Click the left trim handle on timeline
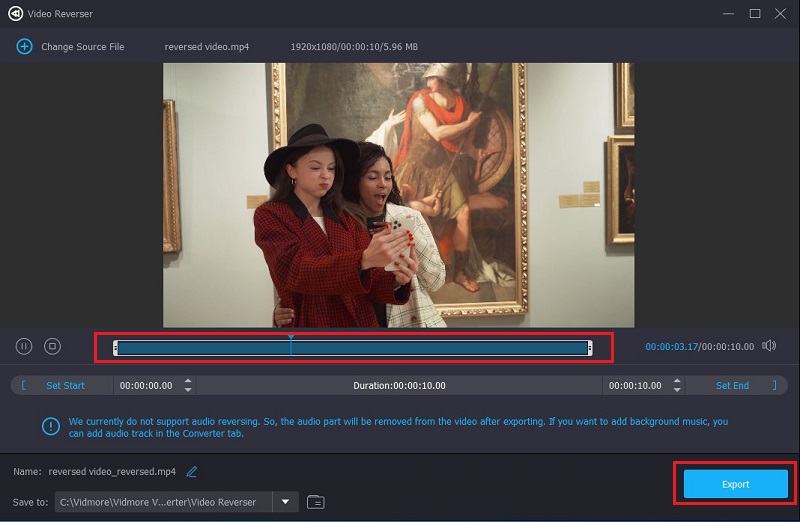Image resolution: width=800 pixels, height=522 pixels. tap(116, 348)
